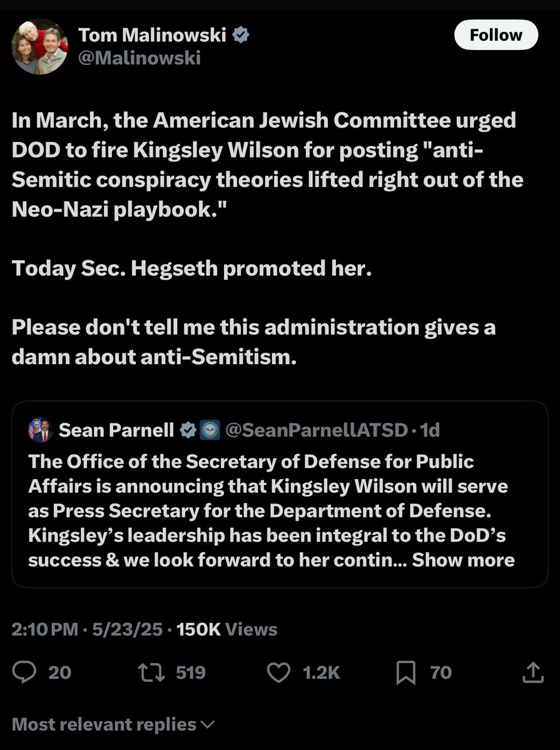Bookmark this post
This screenshot has height=750, width=560.
pos(407,672)
